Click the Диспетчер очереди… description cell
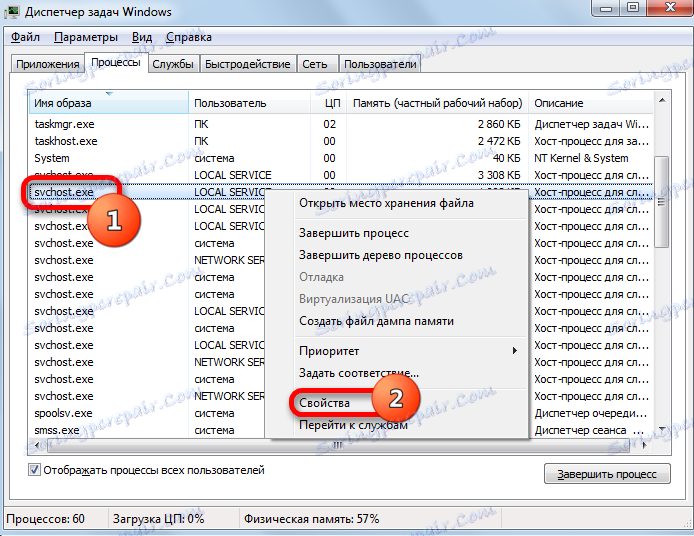This screenshot has width=694, height=536. click(x=590, y=413)
